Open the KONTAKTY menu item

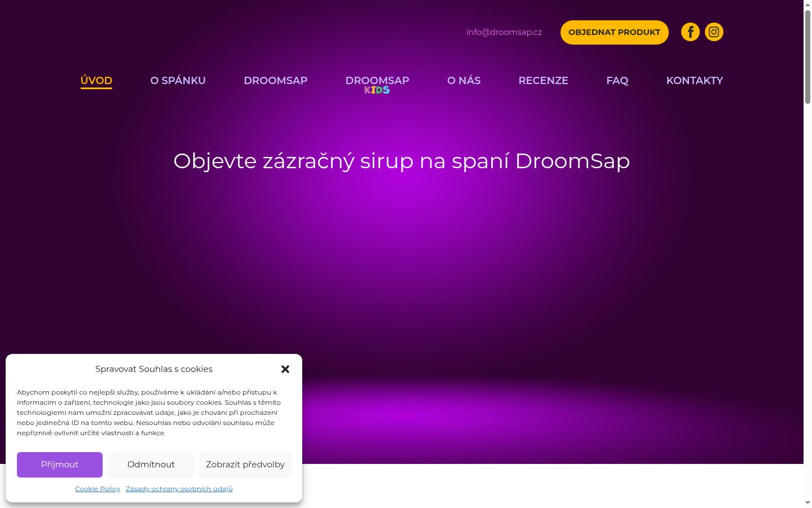coord(695,81)
